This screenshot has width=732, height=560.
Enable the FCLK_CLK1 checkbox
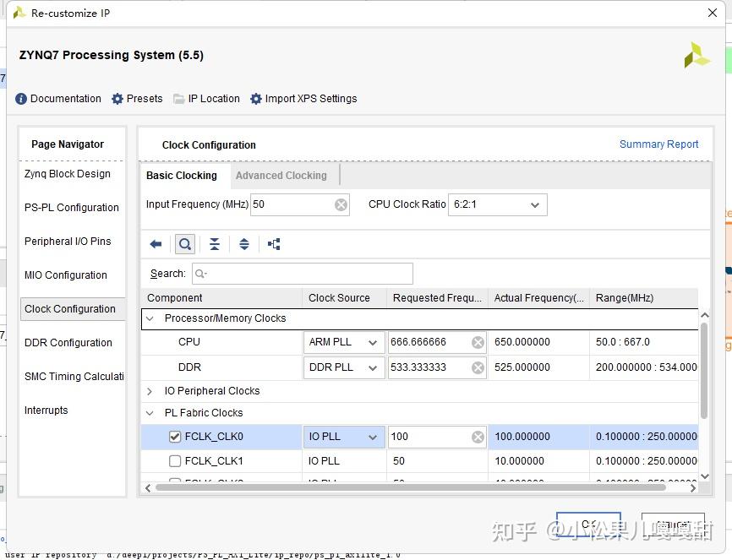click(175, 461)
